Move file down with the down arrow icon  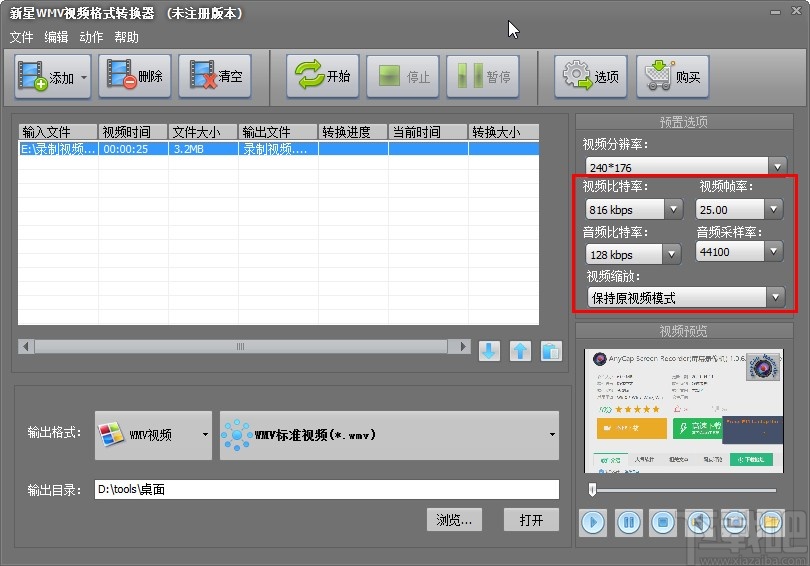click(489, 351)
